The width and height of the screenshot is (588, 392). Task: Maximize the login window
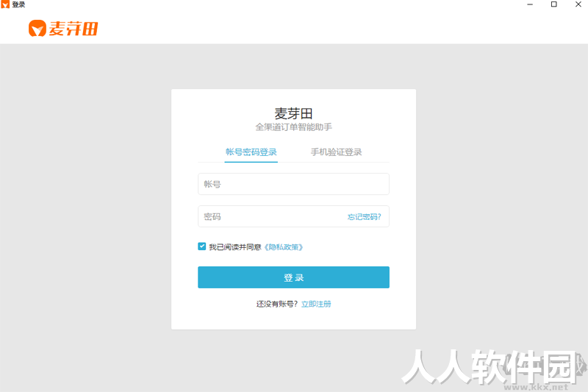click(x=554, y=4)
